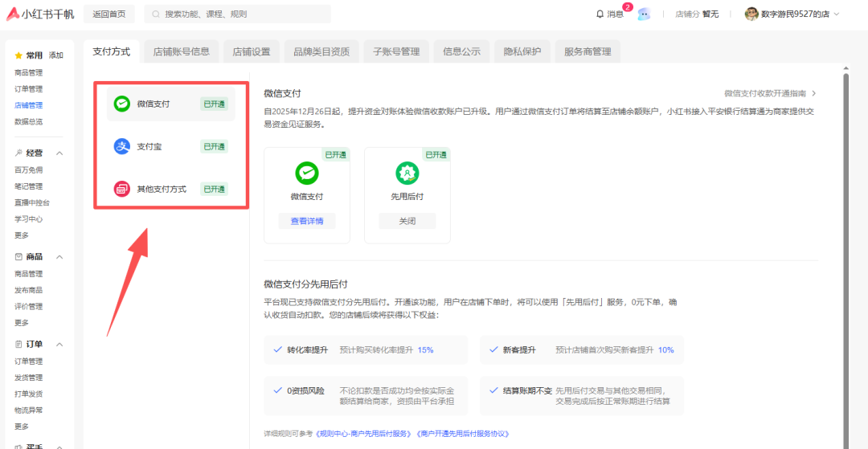Screen dimensions: 868x449
Task: Open the assistant robot icon in header
Action: pyautogui.click(x=643, y=14)
